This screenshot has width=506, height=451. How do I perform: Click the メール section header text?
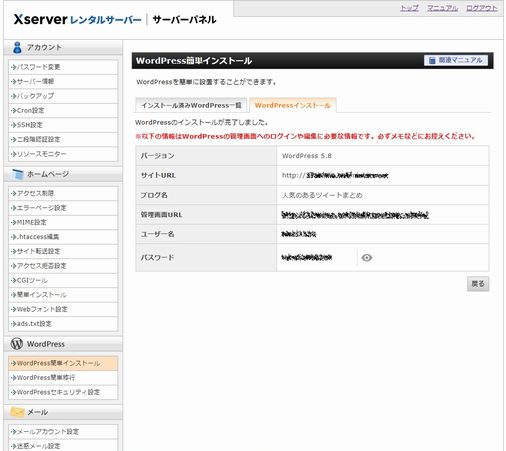(x=37, y=412)
